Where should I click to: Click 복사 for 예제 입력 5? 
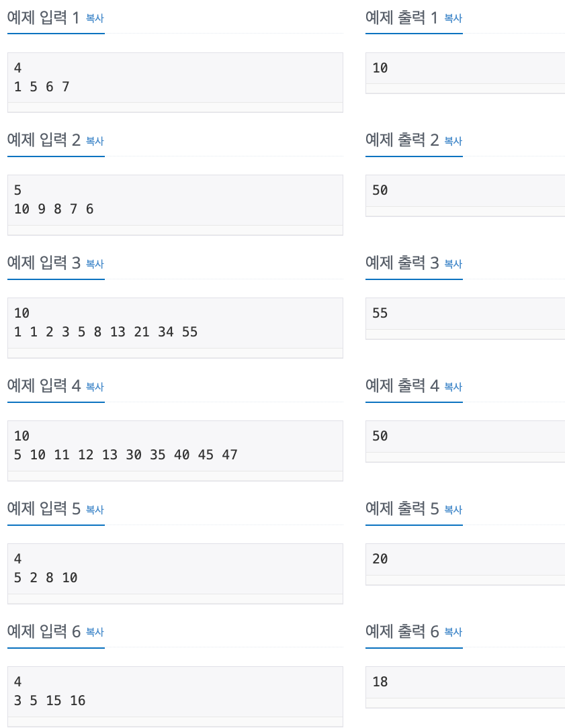[x=94, y=510]
